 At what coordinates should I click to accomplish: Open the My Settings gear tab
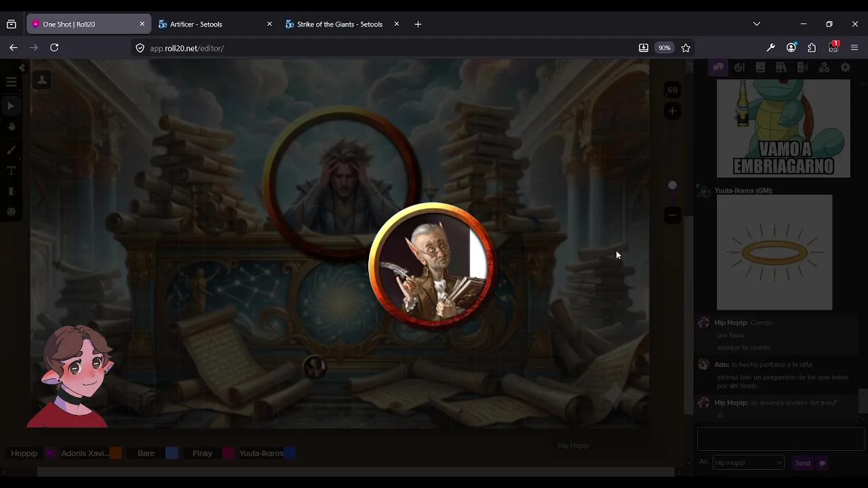(846, 68)
